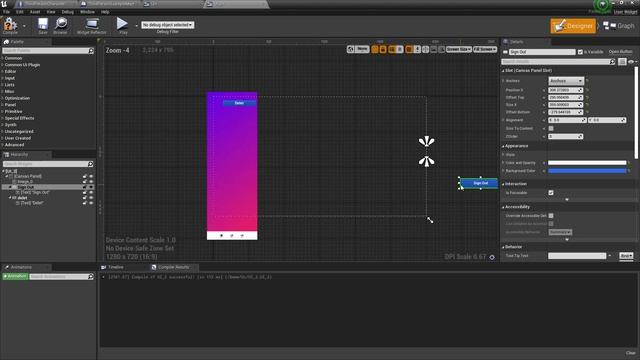The image size is (640, 360).
Task: Select the Sign Out button in the Hierarchy
Action: (26, 187)
